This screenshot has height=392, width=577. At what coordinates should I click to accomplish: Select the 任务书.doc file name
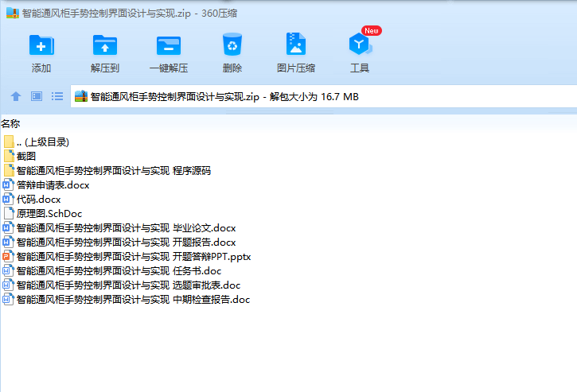[x=119, y=271]
